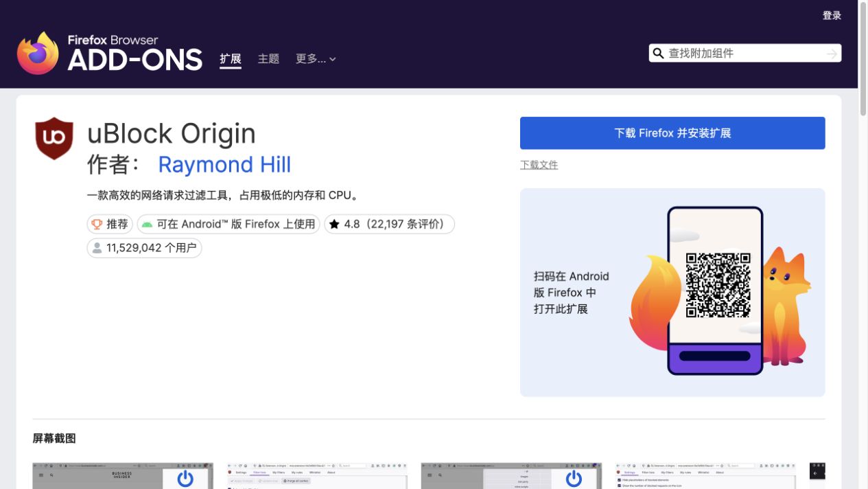Open the third screenshot thumbnail
The image size is (868, 489).
(511, 476)
